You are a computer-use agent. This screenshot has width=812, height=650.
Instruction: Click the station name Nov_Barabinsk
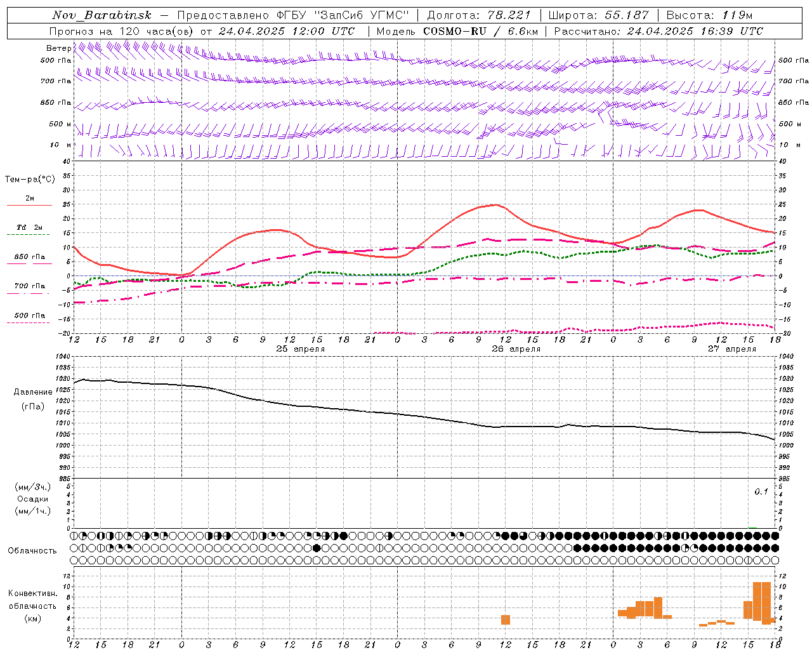[101, 15]
